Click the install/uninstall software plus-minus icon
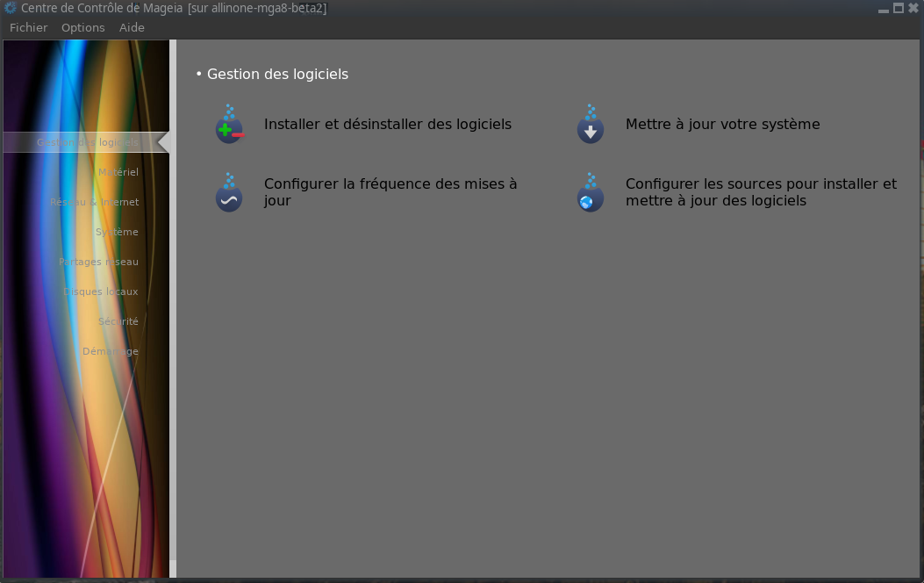Image resolution: width=924 pixels, height=583 pixels. click(229, 125)
